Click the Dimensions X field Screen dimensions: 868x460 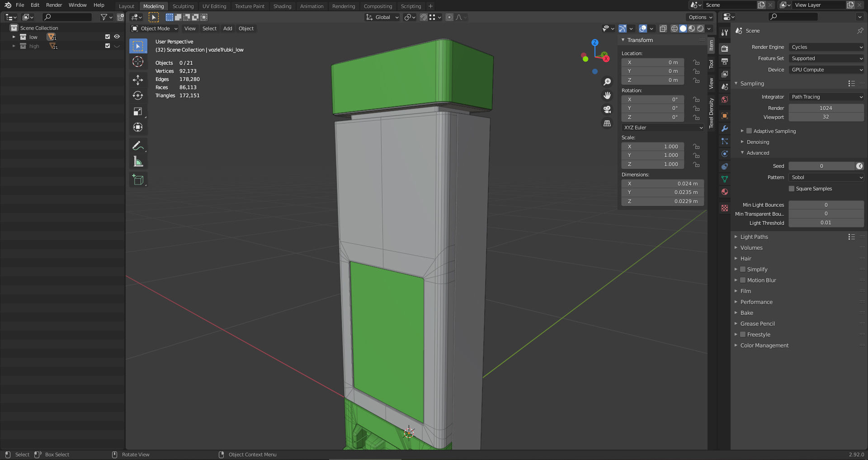click(x=663, y=184)
